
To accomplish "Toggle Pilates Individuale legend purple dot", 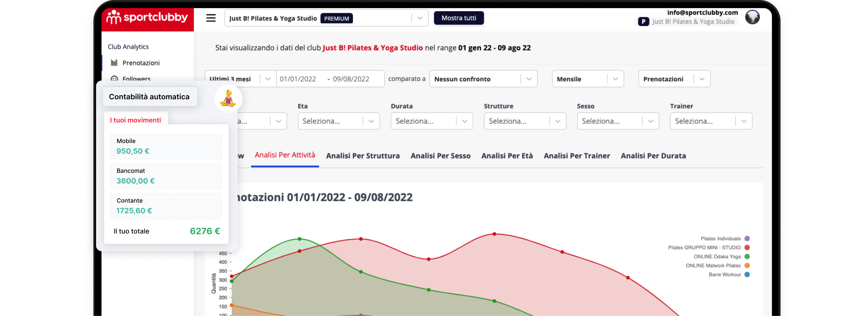I will (x=747, y=239).
